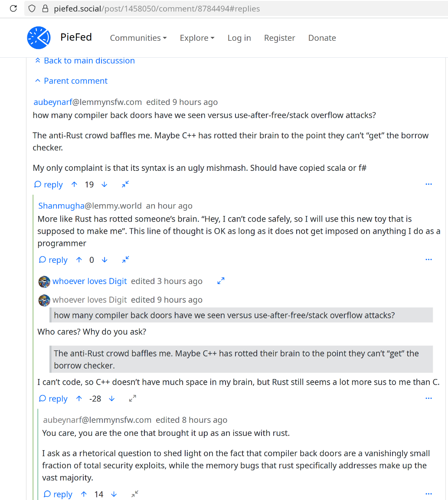This screenshot has height=500, width=448.
Task: Reply to Shanmugha's comment
Action: [x=53, y=260]
